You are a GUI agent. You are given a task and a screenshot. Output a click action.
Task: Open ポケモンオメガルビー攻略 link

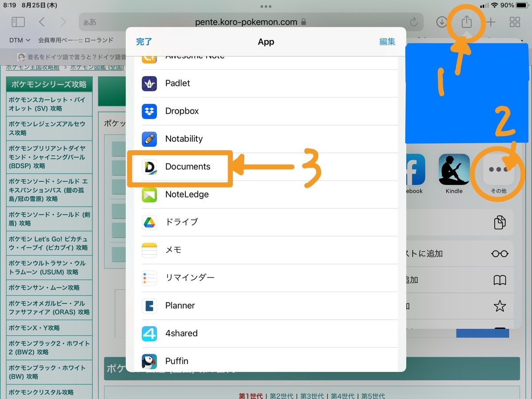[x=49, y=308]
